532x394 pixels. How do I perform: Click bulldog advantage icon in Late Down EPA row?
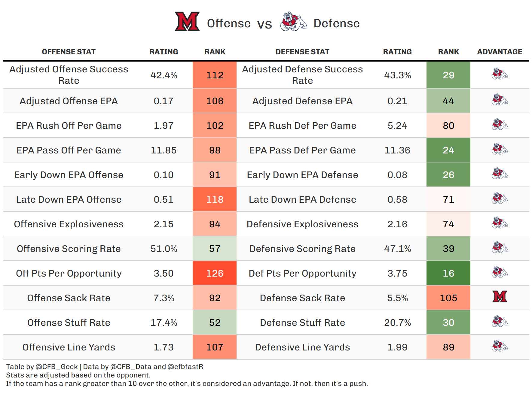tap(500, 198)
